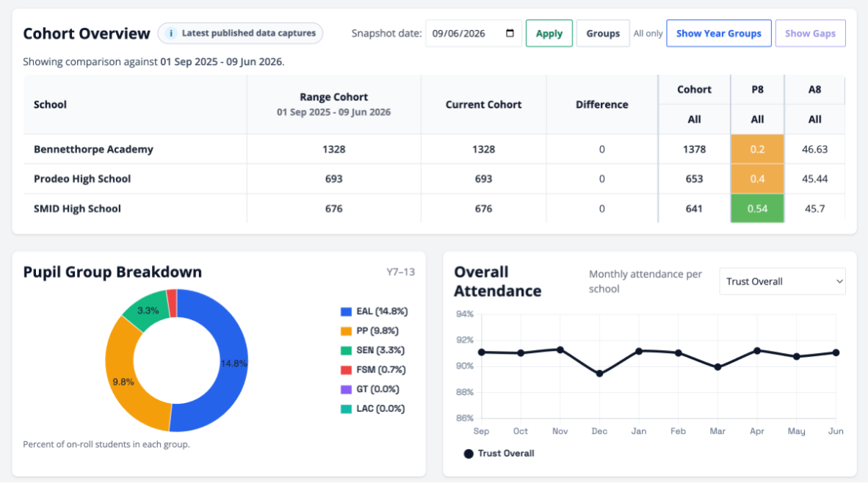Click the 653 cohort value
The image size is (868, 483).
point(694,179)
